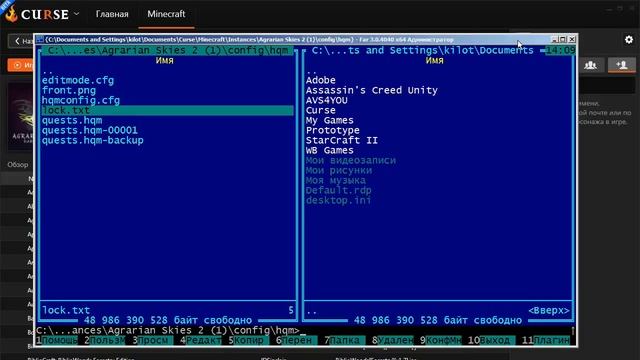This screenshot has width=640, height=360.
Task: Select editmode.cfg in left panel
Action: click(78, 80)
